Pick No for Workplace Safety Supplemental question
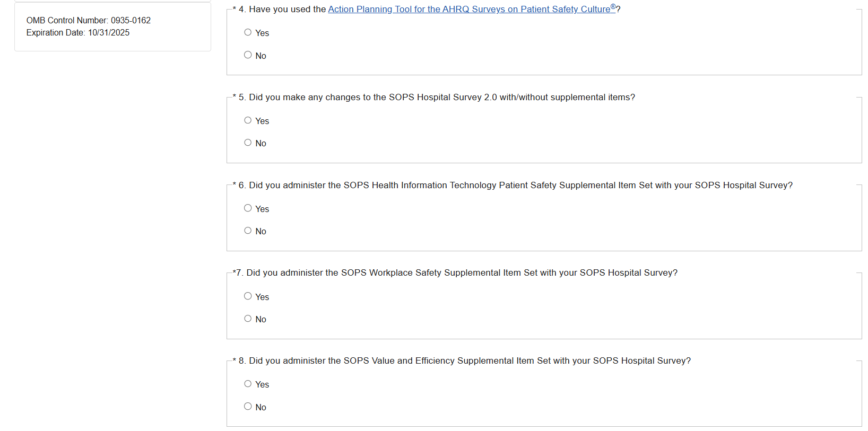Screen dimensions: 868x431 click(x=248, y=319)
